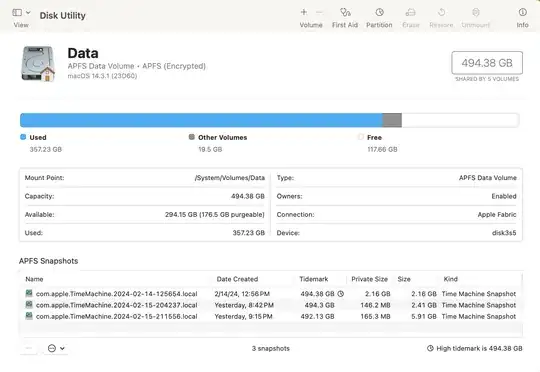Sort by Tidemark column header

313,279
